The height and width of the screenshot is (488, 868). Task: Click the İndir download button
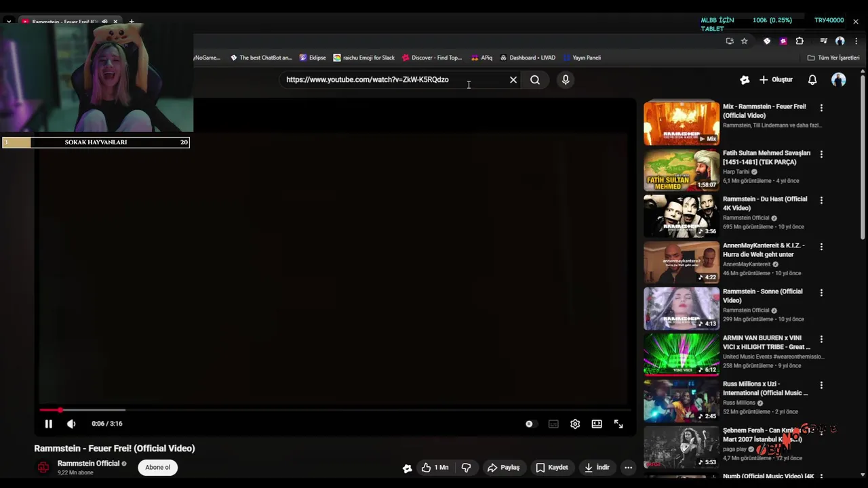pos(597,467)
